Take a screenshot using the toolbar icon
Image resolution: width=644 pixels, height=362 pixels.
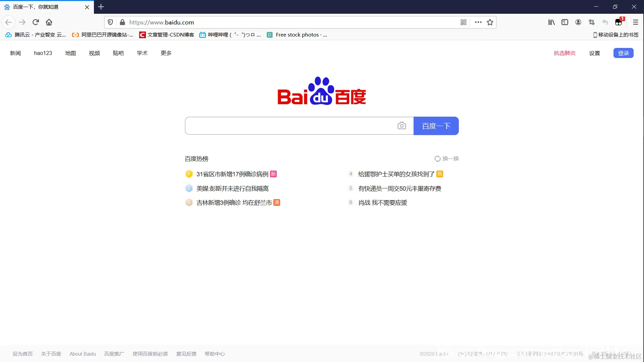(x=592, y=22)
